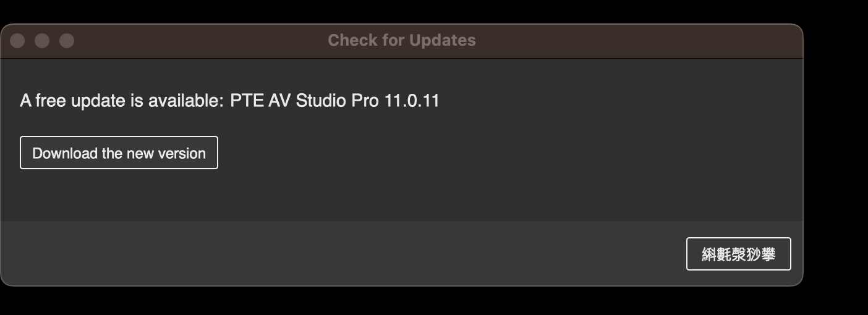The height and width of the screenshot is (315, 868).
Task: Click the leftmost gray title bar circle
Action: coord(17,41)
